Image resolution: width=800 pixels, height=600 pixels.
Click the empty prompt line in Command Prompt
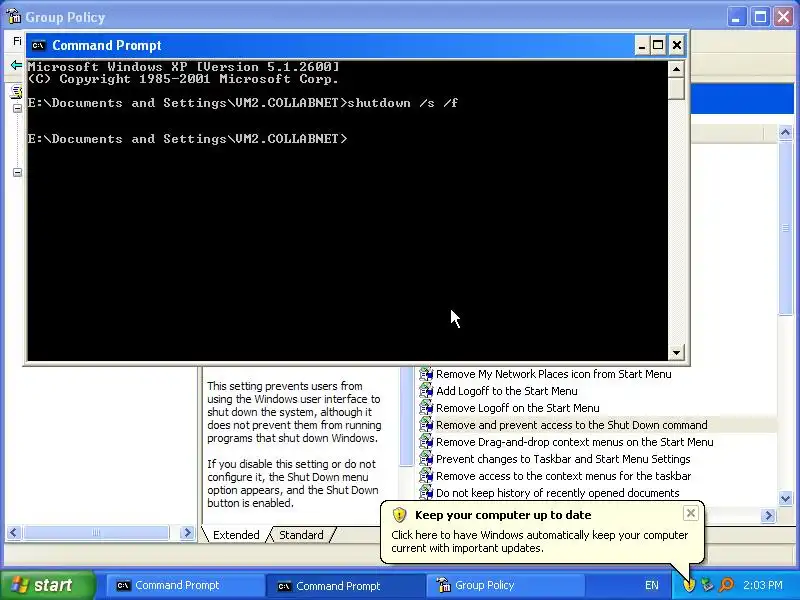[x=187, y=139]
